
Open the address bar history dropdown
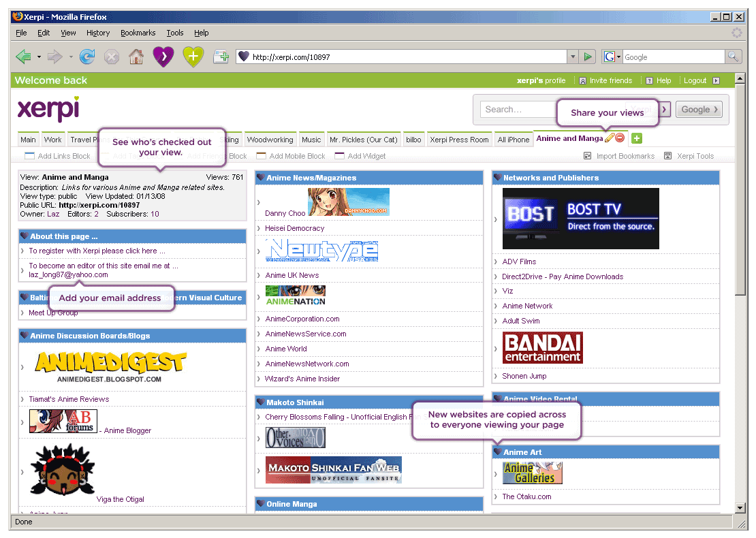573,57
